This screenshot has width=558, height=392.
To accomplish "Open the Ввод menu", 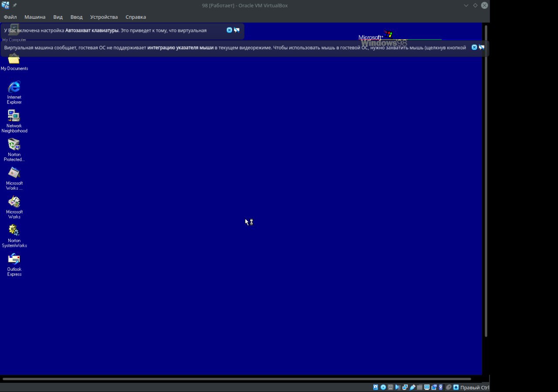I will 76,17.
